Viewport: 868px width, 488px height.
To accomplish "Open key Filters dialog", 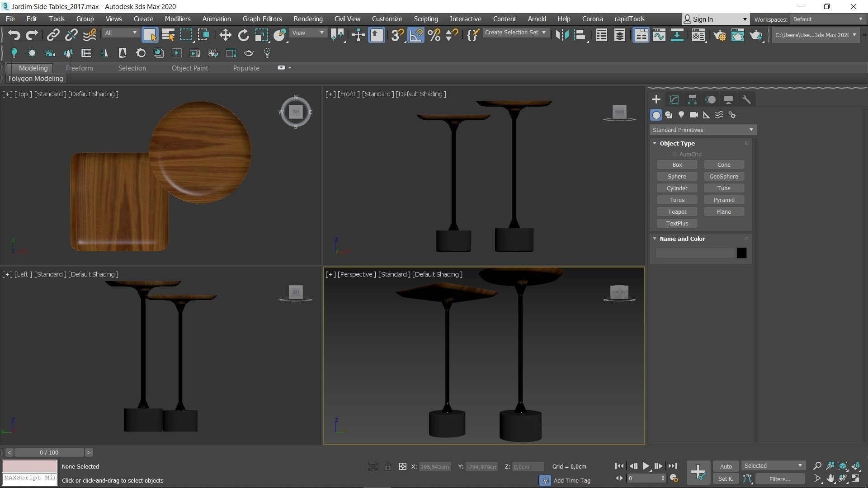I will (780, 479).
